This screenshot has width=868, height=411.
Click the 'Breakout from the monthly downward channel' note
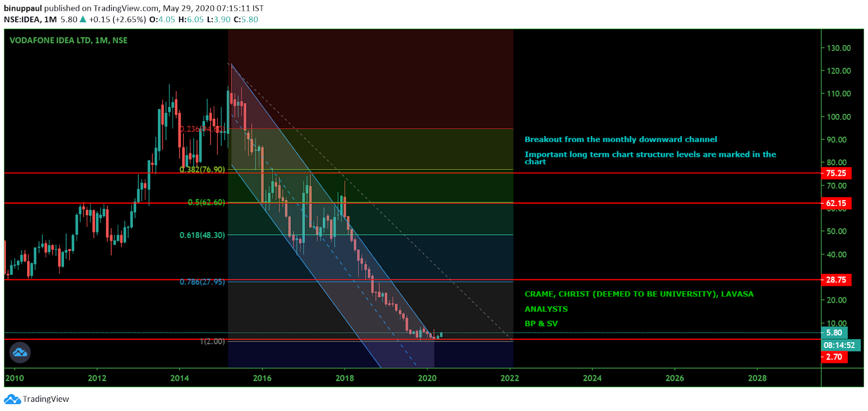(621, 139)
